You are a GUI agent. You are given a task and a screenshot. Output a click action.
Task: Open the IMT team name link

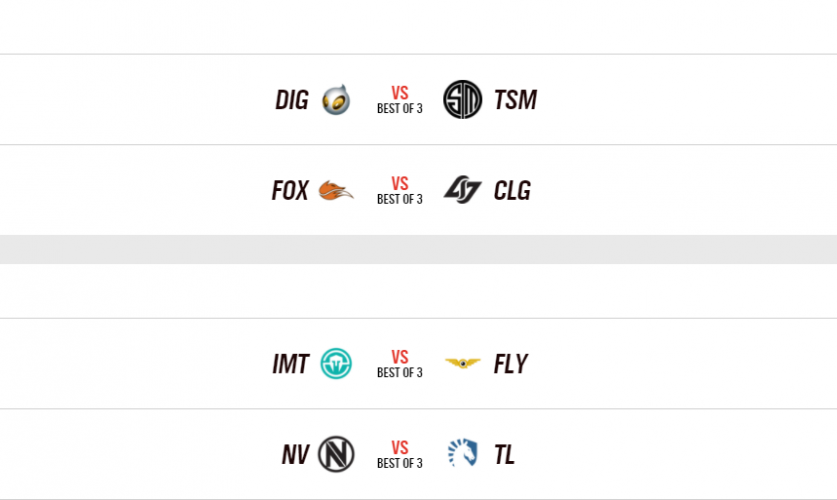(291, 364)
